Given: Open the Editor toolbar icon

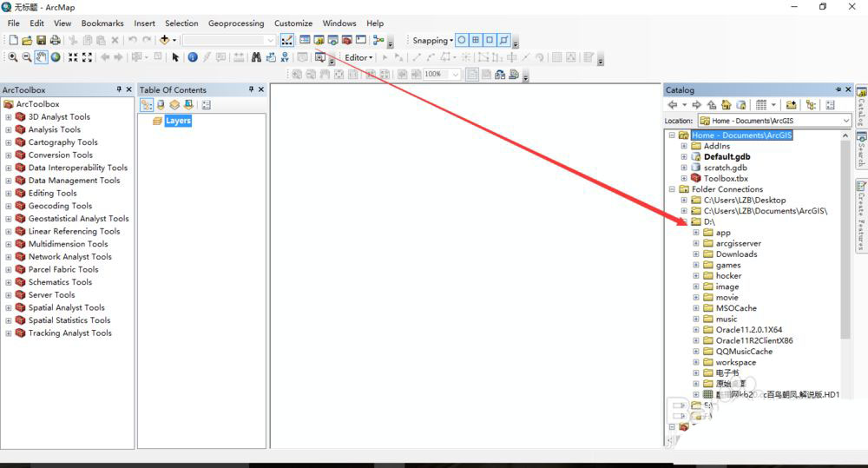Looking at the screenshot, I should coord(287,40).
